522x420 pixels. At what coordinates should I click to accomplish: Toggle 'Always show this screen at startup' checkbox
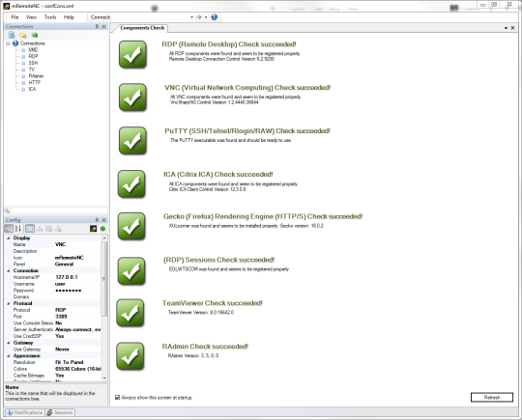[x=118, y=398]
